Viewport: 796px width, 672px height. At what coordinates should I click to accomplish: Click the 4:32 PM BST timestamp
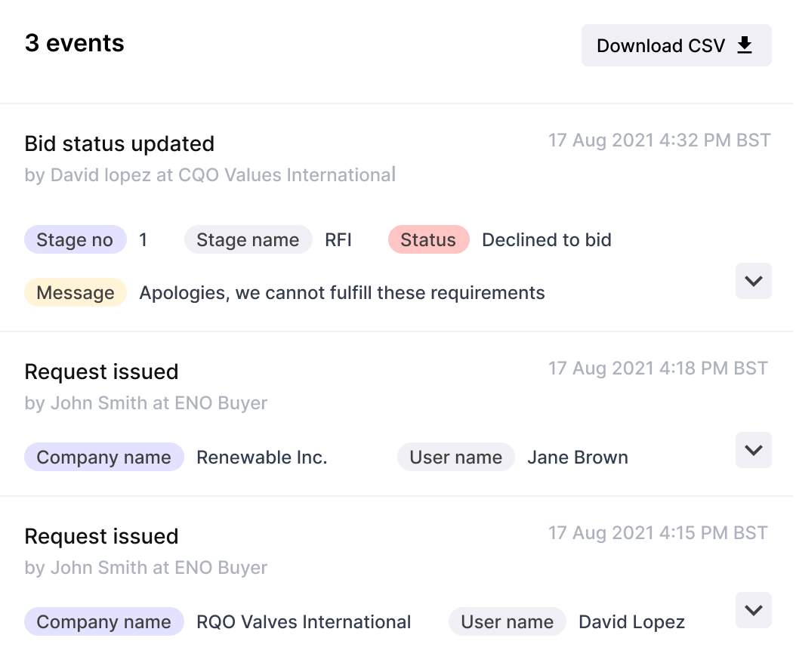pos(659,140)
